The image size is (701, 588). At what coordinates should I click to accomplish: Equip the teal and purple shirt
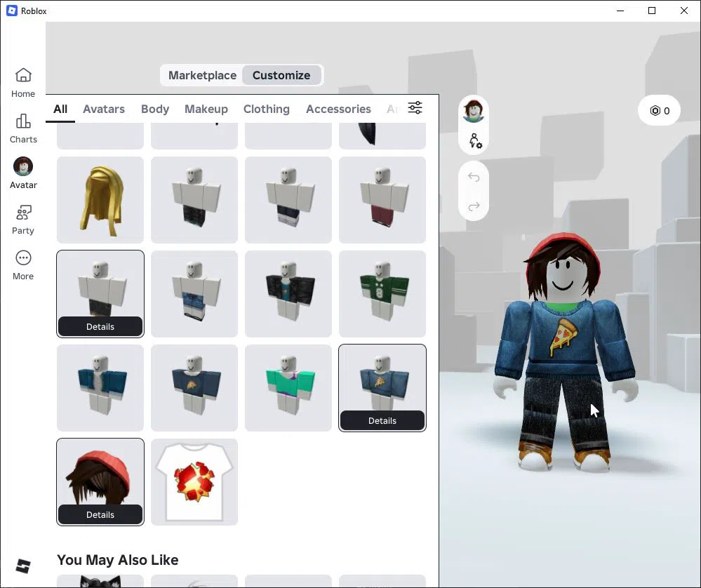[288, 388]
